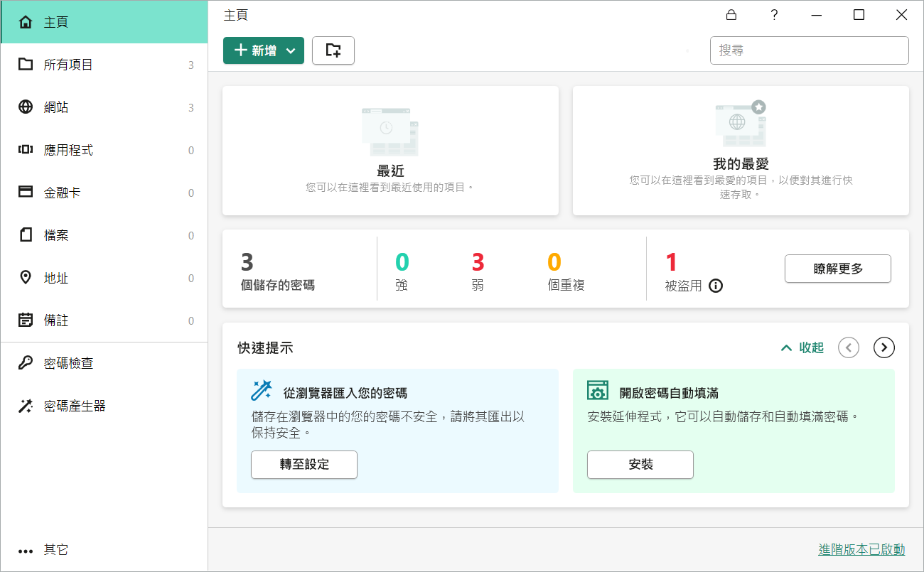Open help via question mark icon
924x572 pixels.
[774, 15]
